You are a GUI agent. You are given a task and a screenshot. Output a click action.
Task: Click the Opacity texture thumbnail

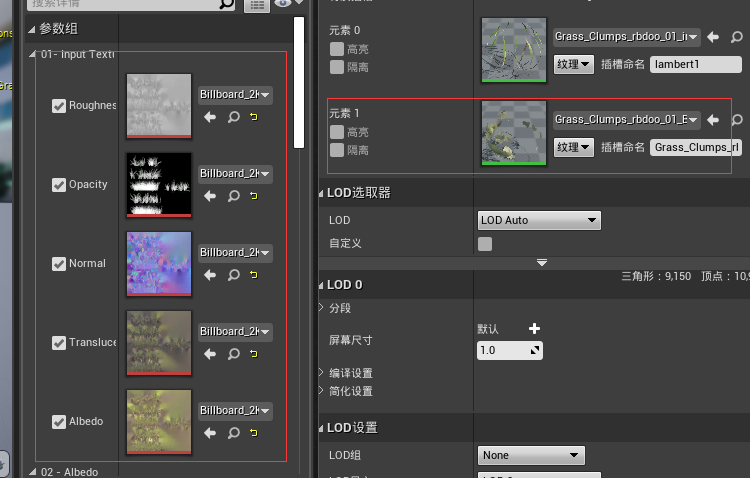pos(159,185)
